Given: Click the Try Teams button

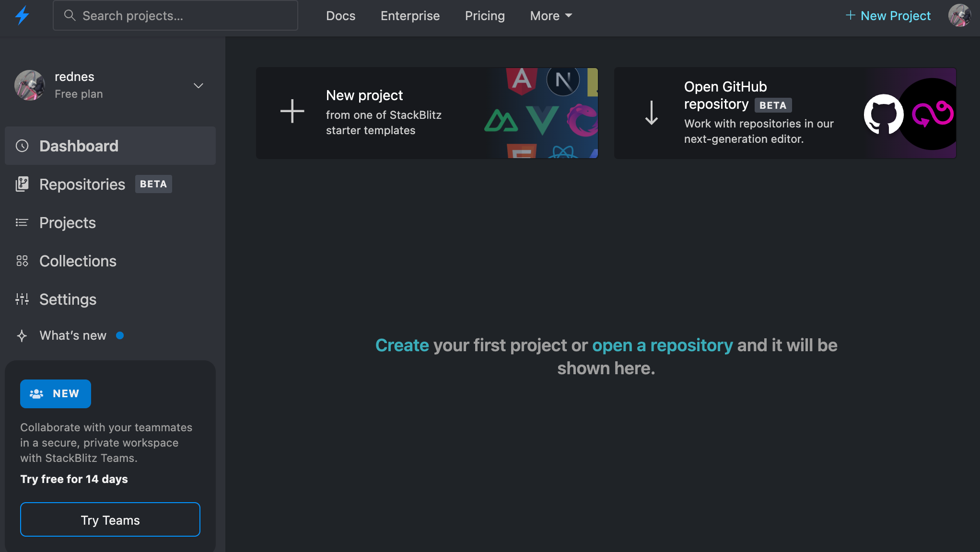Looking at the screenshot, I should click(110, 519).
